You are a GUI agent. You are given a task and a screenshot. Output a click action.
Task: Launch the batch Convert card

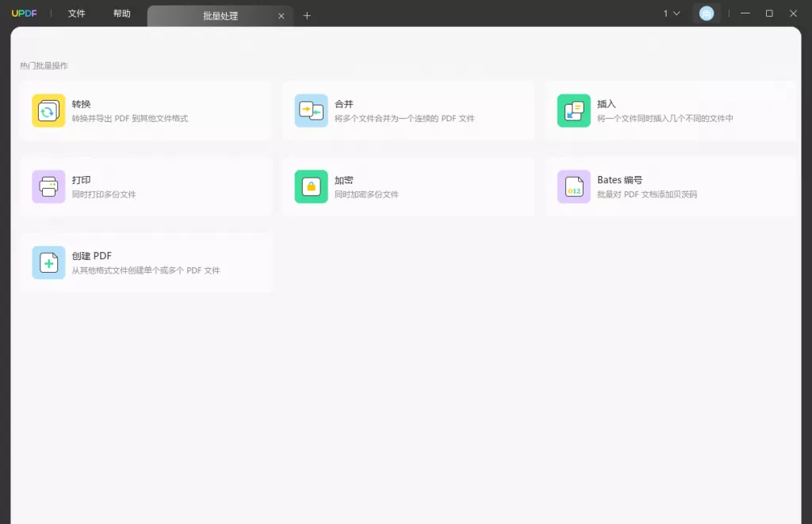[x=147, y=110]
